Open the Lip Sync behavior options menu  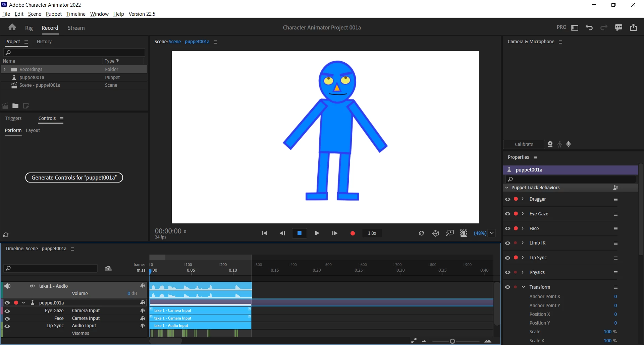tap(616, 258)
